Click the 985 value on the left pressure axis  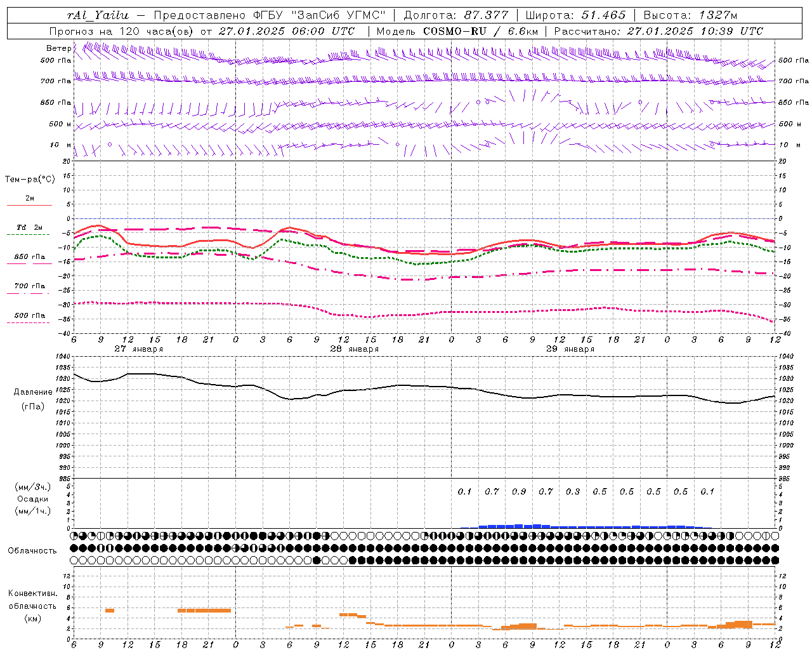coord(63,479)
